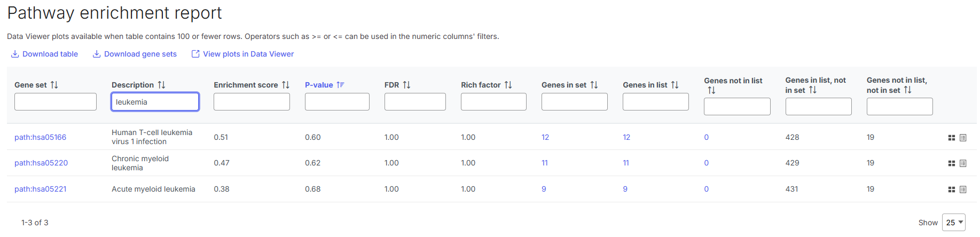This screenshot has width=980, height=237.
Task: Open grid view icon for path:hsa05166 row
Action: pyautogui.click(x=951, y=138)
